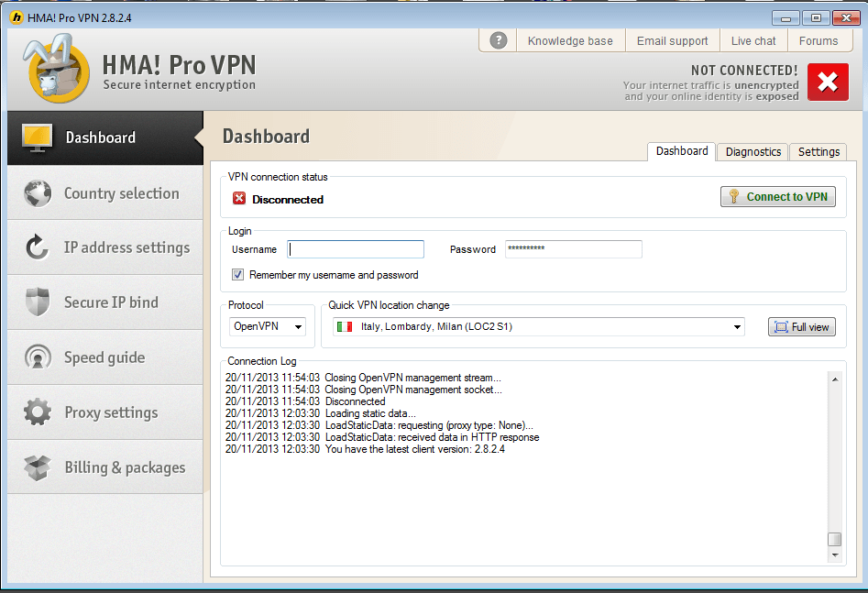This screenshot has height=593, width=868.
Task: Select the Dashboard tab at top right
Action: point(681,151)
